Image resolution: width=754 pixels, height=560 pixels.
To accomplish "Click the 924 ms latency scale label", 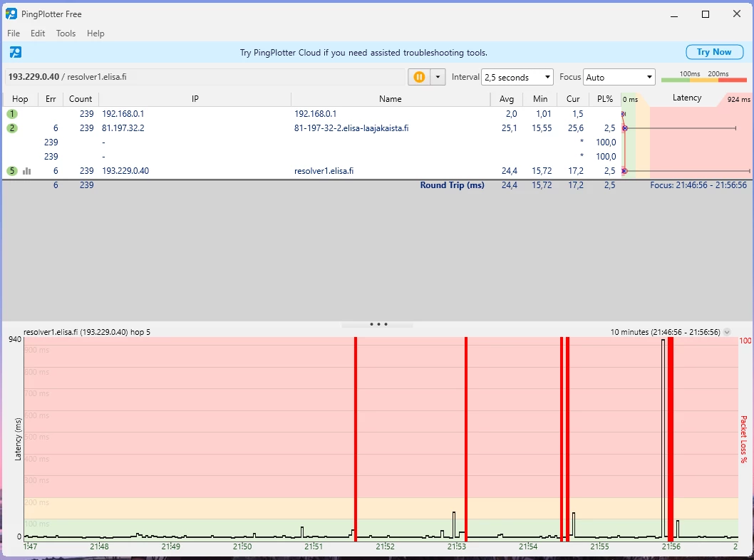I will click(x=738, y=100).
